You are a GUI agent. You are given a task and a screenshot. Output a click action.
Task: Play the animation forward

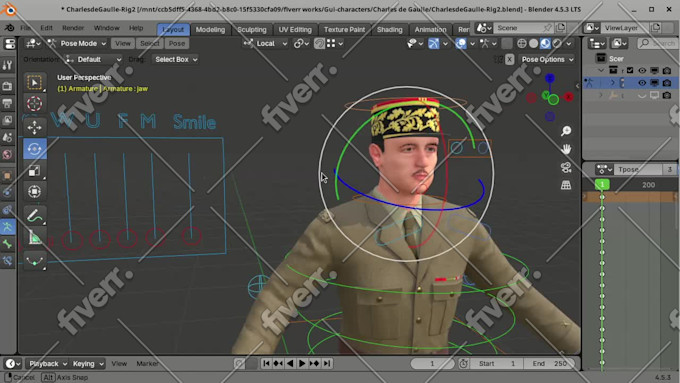pos(302,363)
